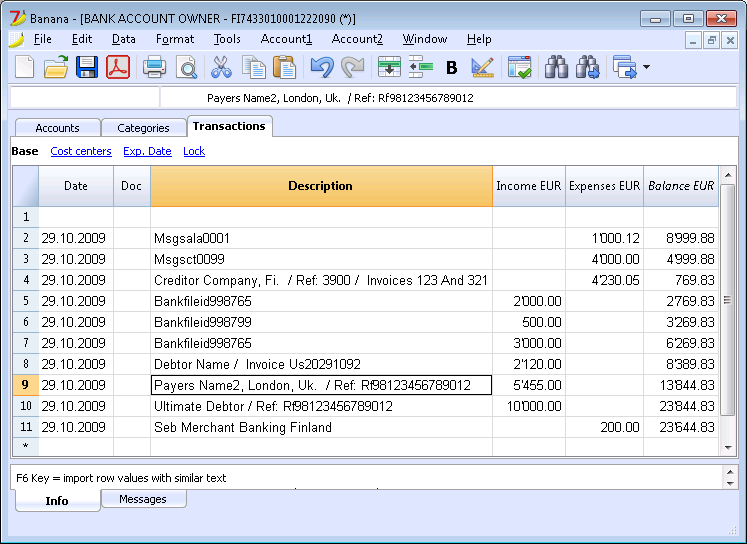Select the Bankfileid998799 description cell
The width and height of the screenshot is (747, 544).
click(x=321, y=322)
